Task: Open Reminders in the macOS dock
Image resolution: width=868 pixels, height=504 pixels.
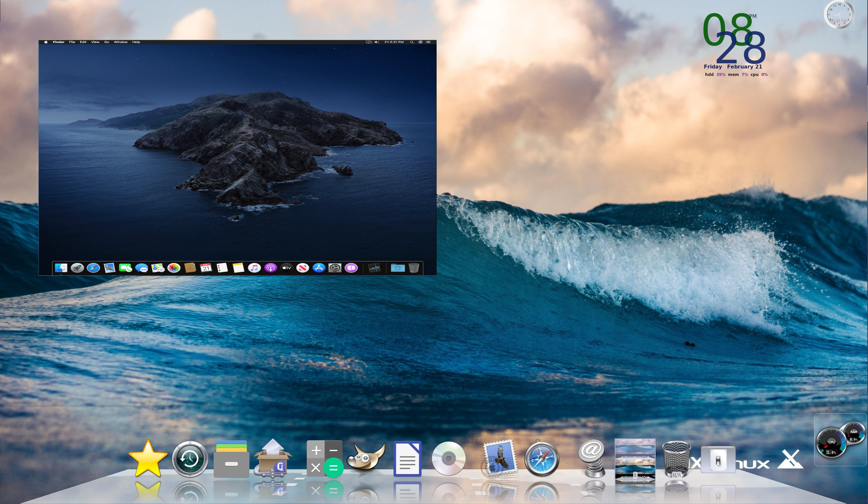Action: 222,268
